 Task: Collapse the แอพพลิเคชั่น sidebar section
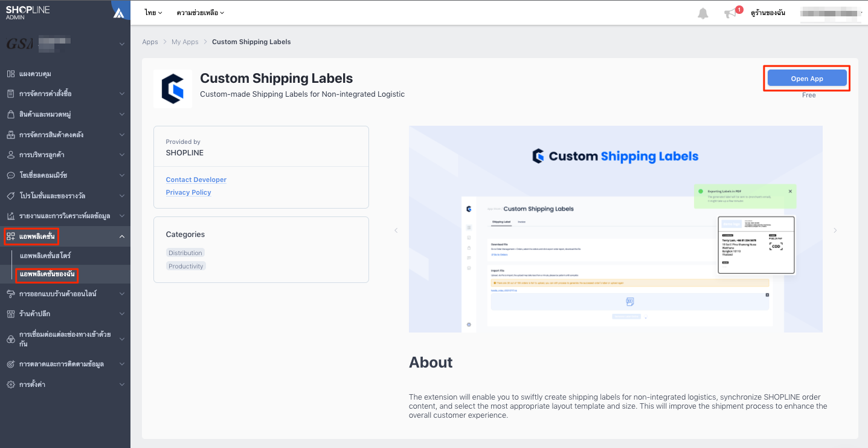(122, 236)
